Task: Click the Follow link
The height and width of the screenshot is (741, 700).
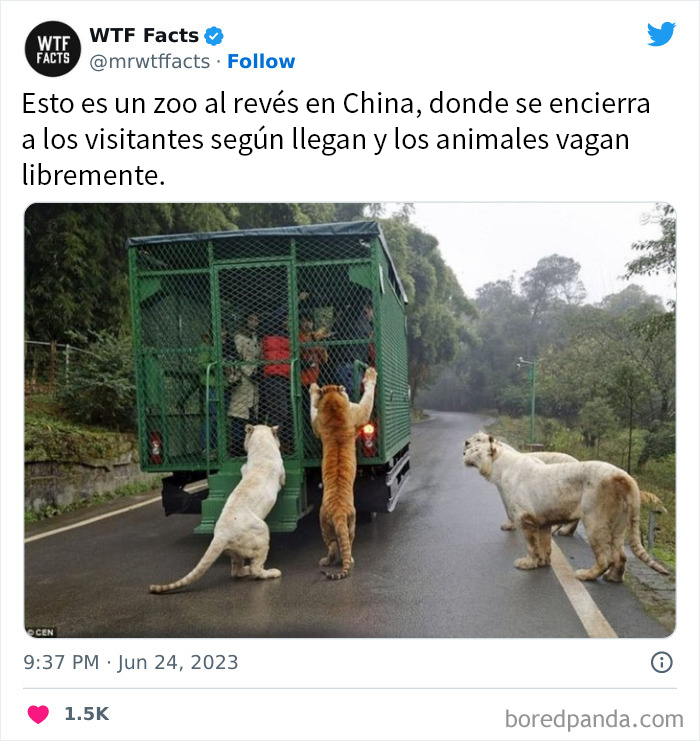Action: pyautogui.click(x=261, y=61)
